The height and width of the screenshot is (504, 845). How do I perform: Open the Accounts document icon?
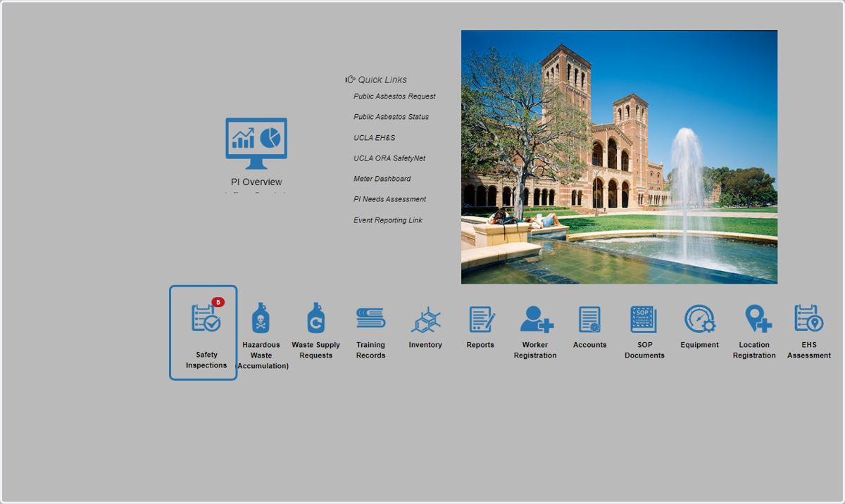(x=590, y=320)
